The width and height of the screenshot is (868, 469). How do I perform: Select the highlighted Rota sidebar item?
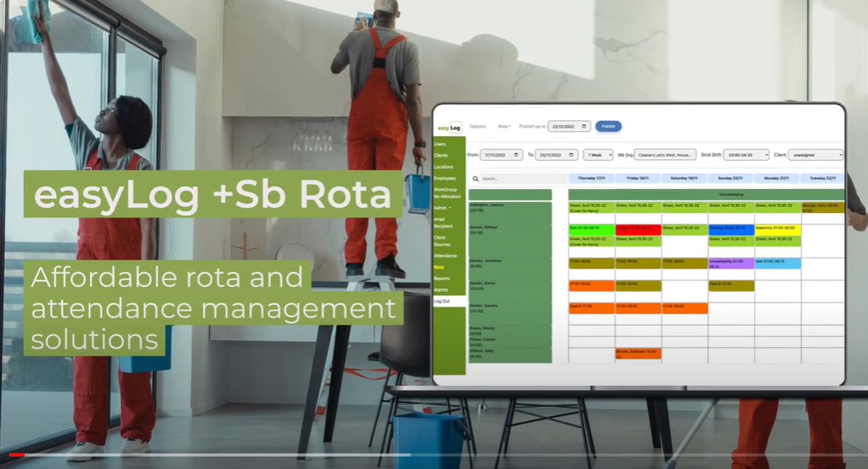click(x=439, y=267)
